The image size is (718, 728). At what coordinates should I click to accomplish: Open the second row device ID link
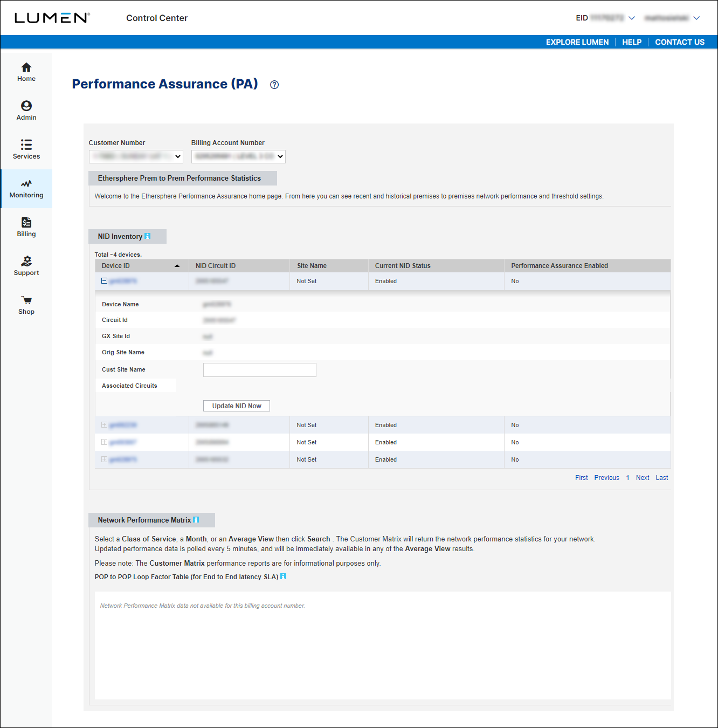click(x=123, y=425)
